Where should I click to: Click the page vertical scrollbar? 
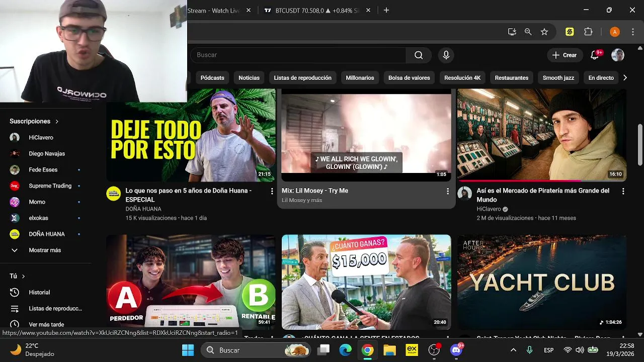(640, 145)
